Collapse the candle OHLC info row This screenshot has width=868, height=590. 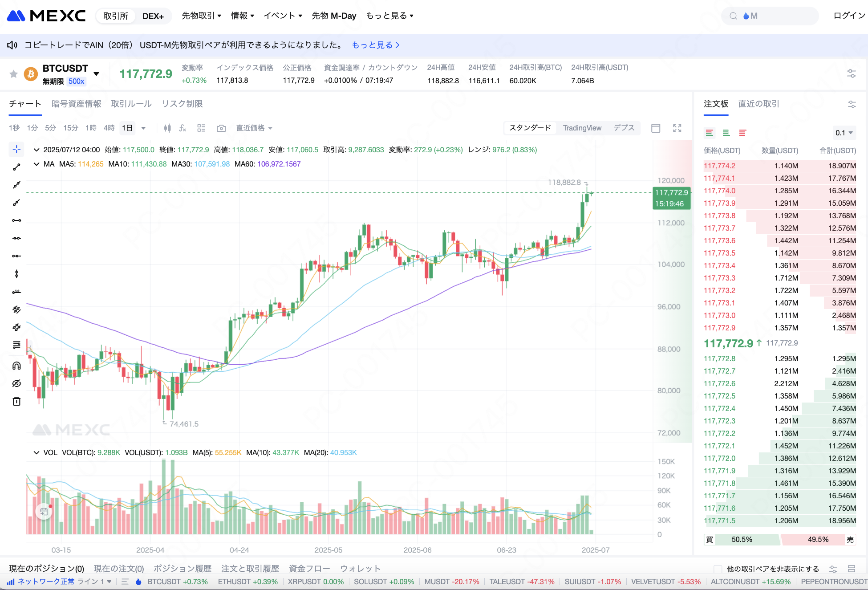coord(37,150)
